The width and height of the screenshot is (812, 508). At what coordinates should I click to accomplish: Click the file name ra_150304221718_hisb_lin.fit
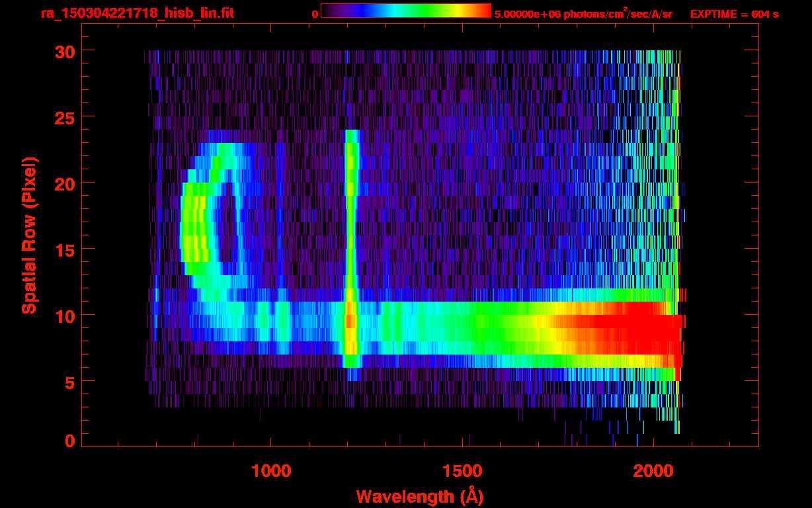click(137, 13)
